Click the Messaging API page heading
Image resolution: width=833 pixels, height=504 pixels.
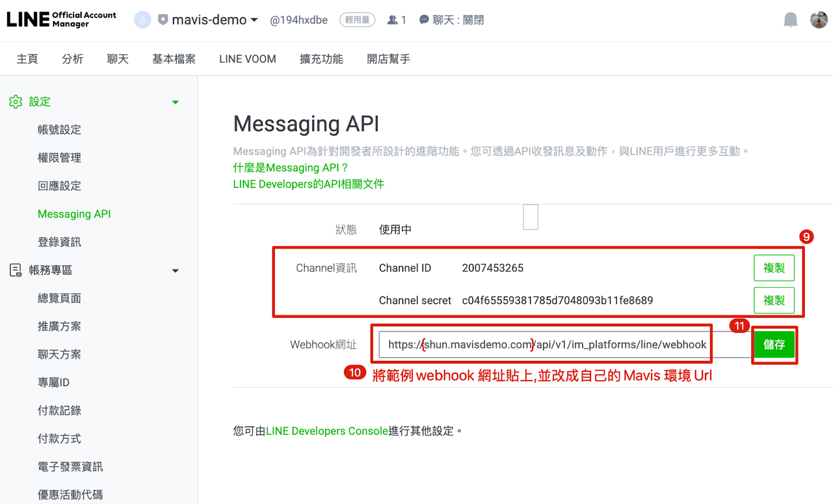pyautogui.click(x=306, y=124)
